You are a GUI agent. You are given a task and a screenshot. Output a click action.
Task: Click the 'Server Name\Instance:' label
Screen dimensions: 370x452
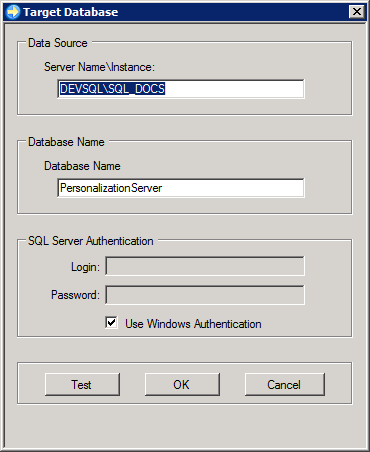point(99,67)
